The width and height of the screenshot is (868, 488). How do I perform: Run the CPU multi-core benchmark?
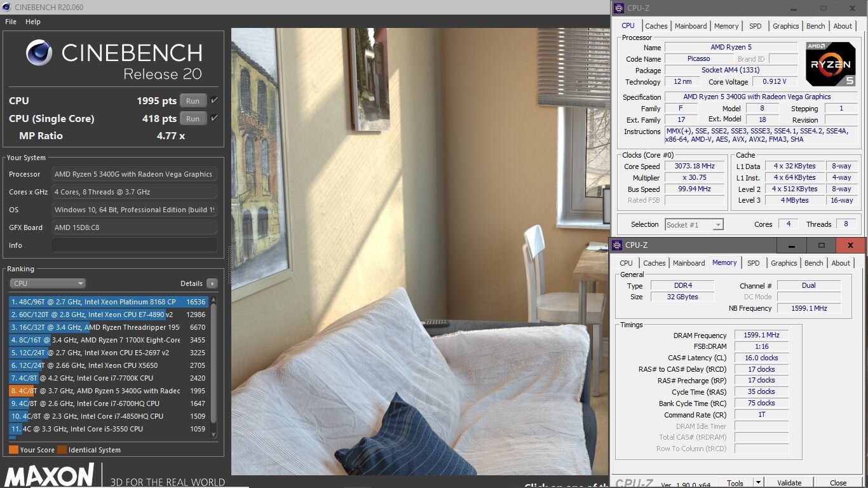(x=193, y=100)
